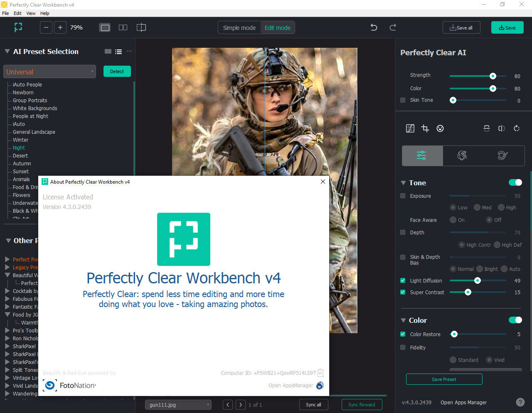This screenshot has width=532, height=413.
Task: Toggle the Color section switch
Action: point(515,320)
